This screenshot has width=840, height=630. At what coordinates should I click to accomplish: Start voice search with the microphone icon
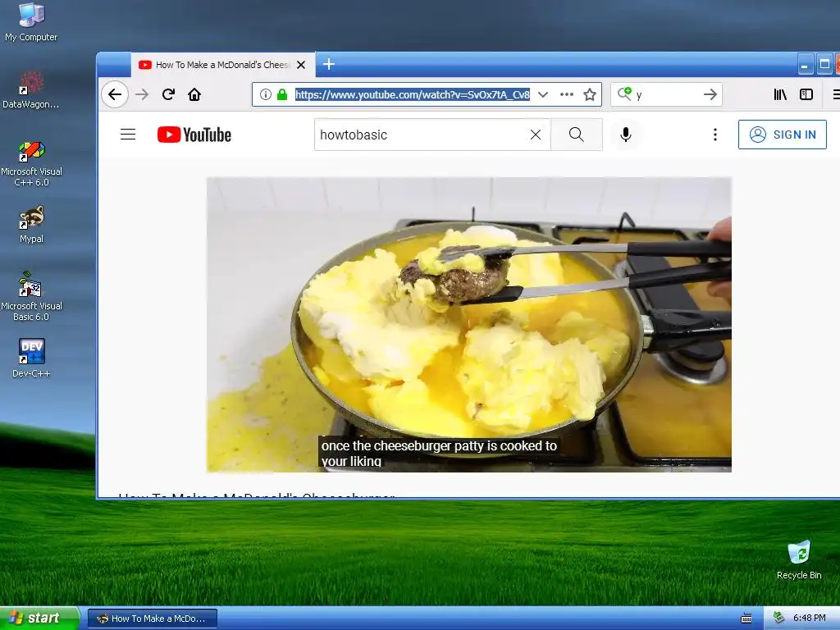(626, 135)
